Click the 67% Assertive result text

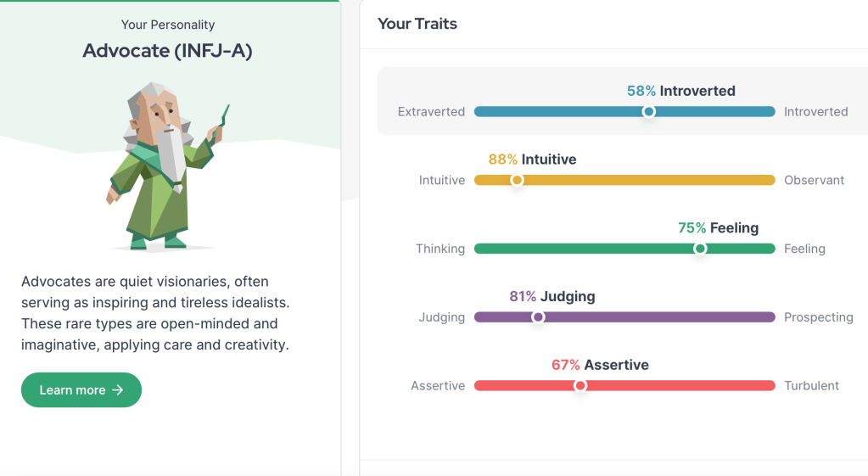600,365
